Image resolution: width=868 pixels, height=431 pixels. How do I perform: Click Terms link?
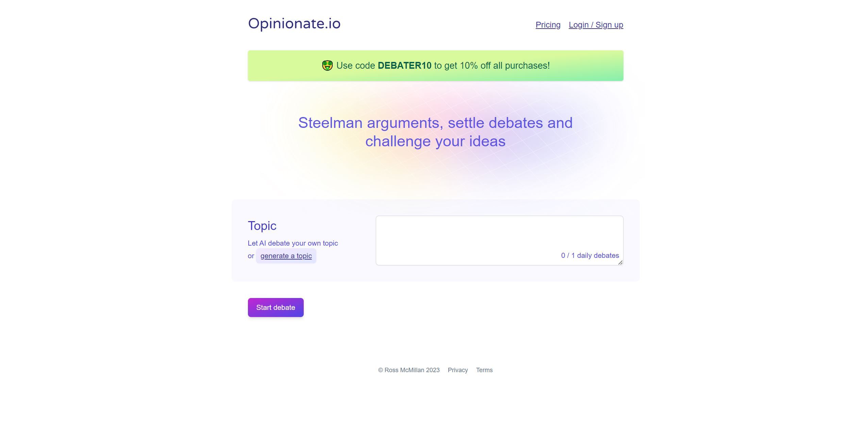[484, 370]
